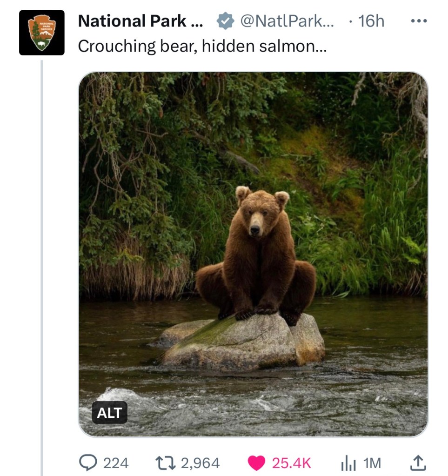Open view analytics bar chart icon
The image size is (448, 476).
tap(348, 463)
